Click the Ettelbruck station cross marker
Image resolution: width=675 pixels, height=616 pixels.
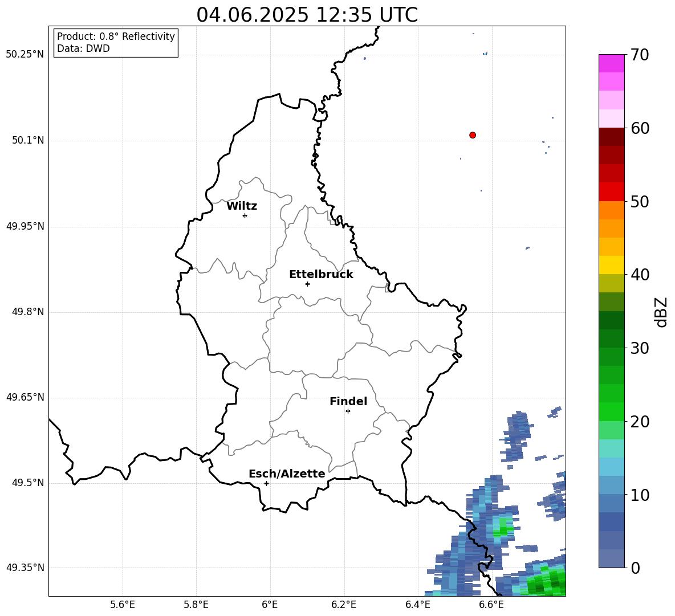coord(307,284)
